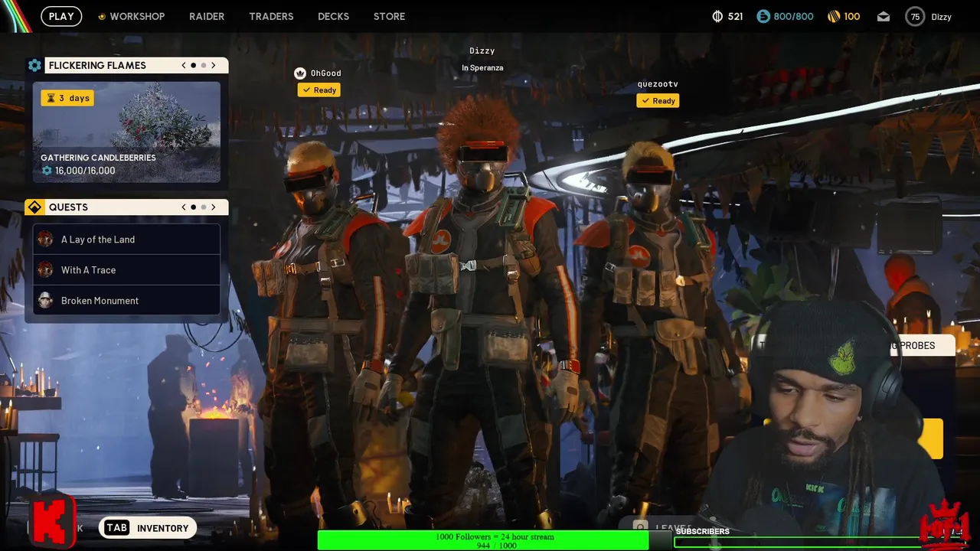Click the blue 800/800 currency icon
Image resolution: width=980 pixels, height=551 pixels.
763,16
